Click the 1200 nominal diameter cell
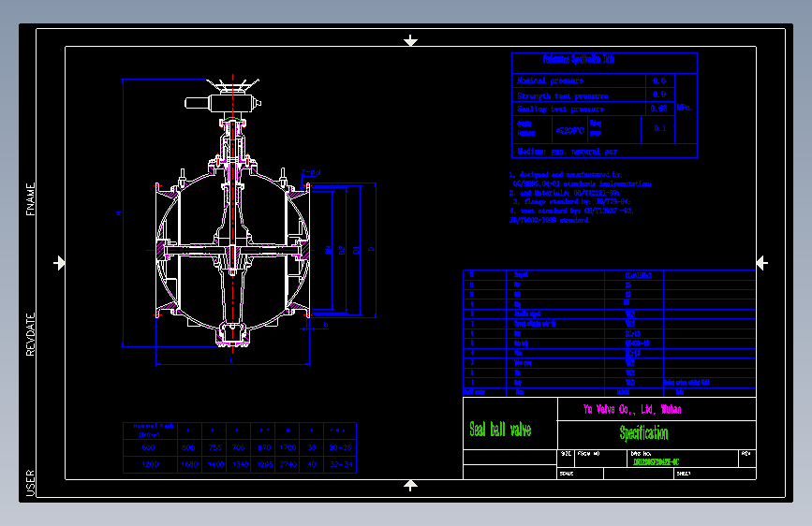The width and height of the screenshot is (812, 526). point(150,464)
